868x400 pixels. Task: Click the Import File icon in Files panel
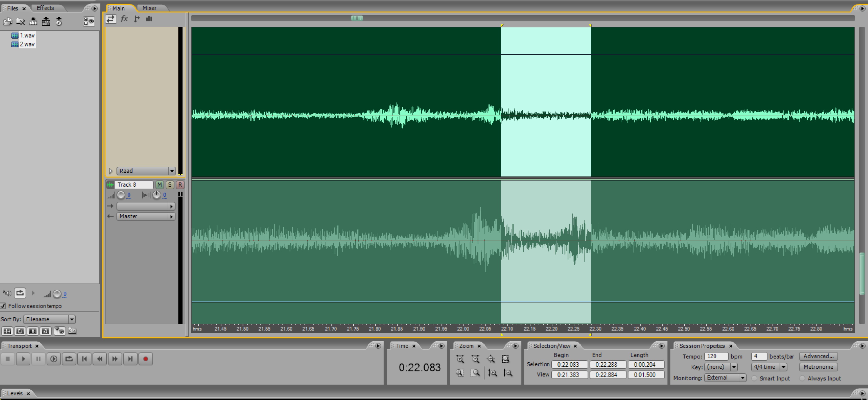(7, 22)
